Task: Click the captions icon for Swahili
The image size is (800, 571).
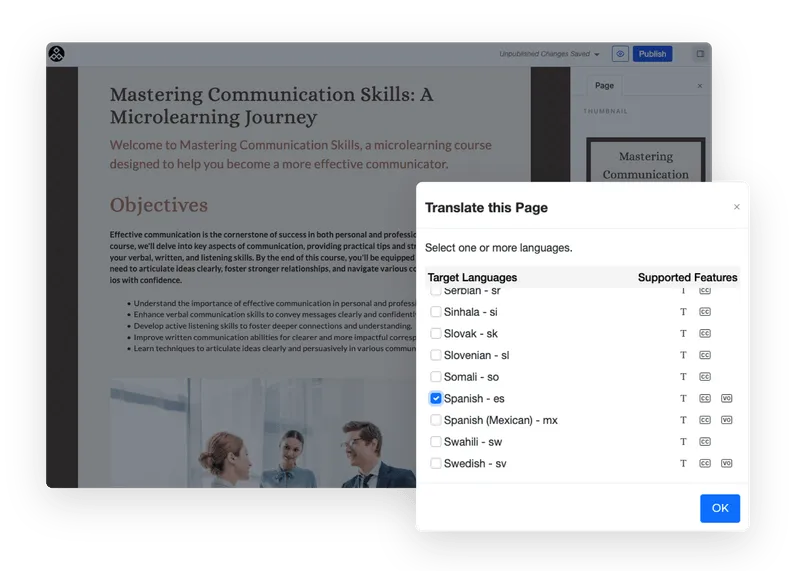Action: tap(705, 441)
